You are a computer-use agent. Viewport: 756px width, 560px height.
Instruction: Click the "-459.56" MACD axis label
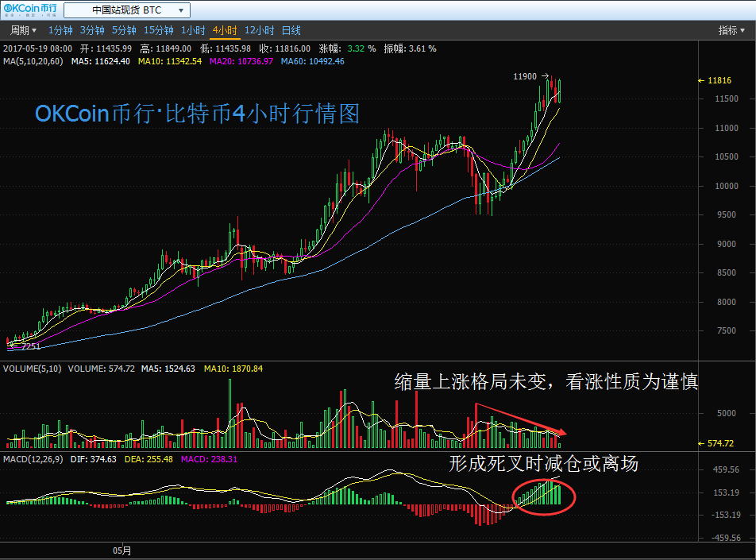tap(726, 538)
